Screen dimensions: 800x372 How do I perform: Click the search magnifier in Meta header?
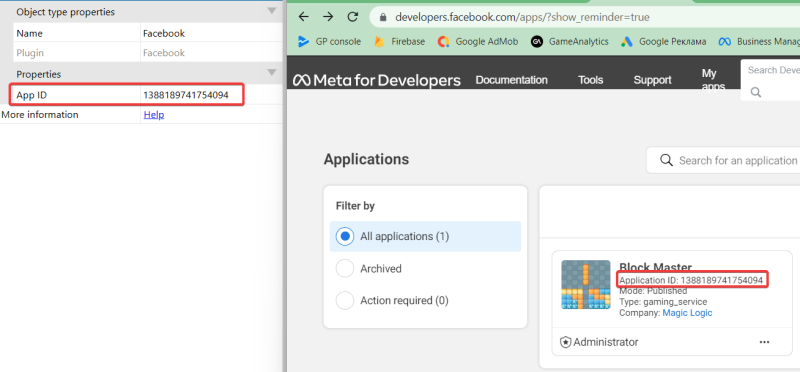point(756,92)
